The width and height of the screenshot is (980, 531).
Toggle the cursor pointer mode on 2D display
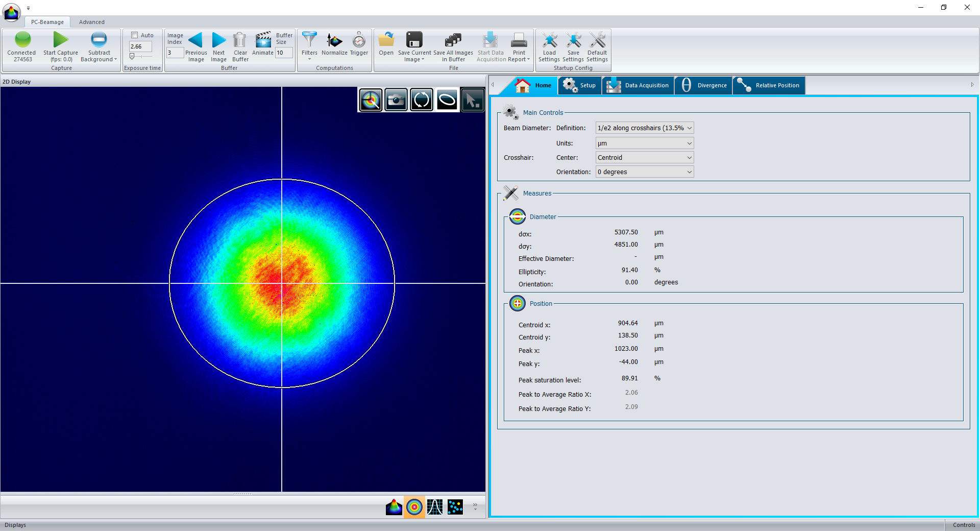tap(472, 100)
